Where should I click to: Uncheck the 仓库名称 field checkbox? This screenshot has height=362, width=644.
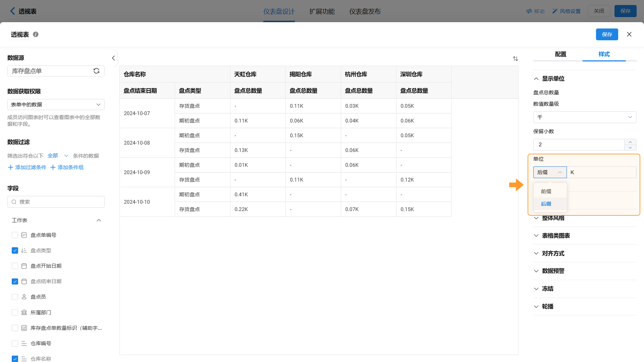click(x=15, y=359)
